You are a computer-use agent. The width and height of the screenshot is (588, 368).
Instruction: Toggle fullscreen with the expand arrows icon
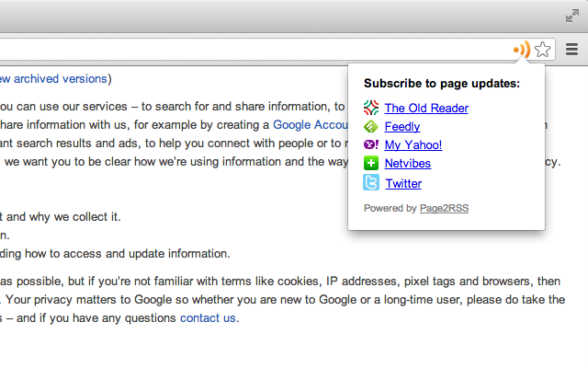(x=572, y=16)
